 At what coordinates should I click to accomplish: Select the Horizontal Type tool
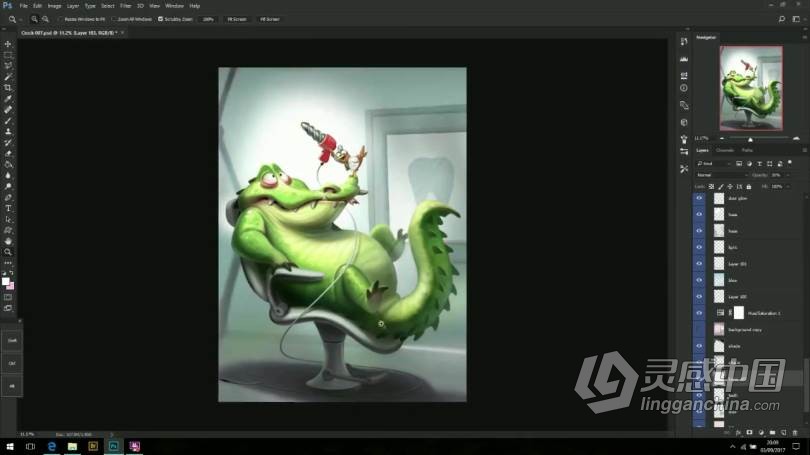click(8, 208)
